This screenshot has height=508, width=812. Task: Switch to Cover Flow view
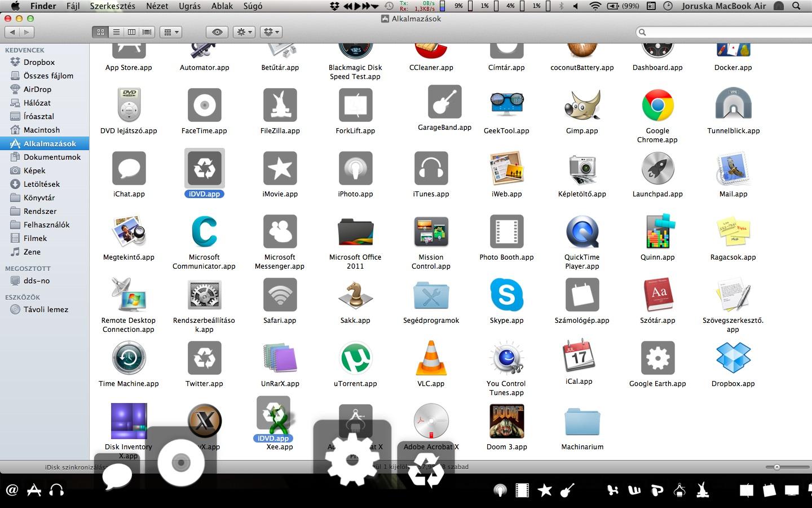tap(147, 32)
